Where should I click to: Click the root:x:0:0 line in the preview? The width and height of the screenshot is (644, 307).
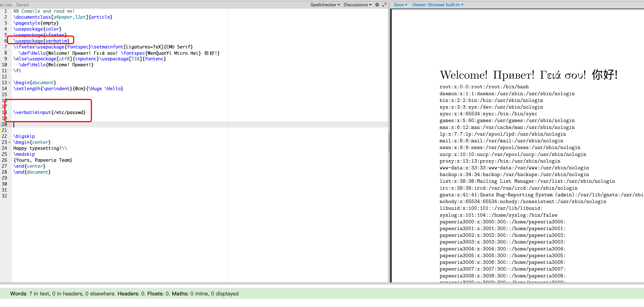pyautogui.click(x=484, y=87)
